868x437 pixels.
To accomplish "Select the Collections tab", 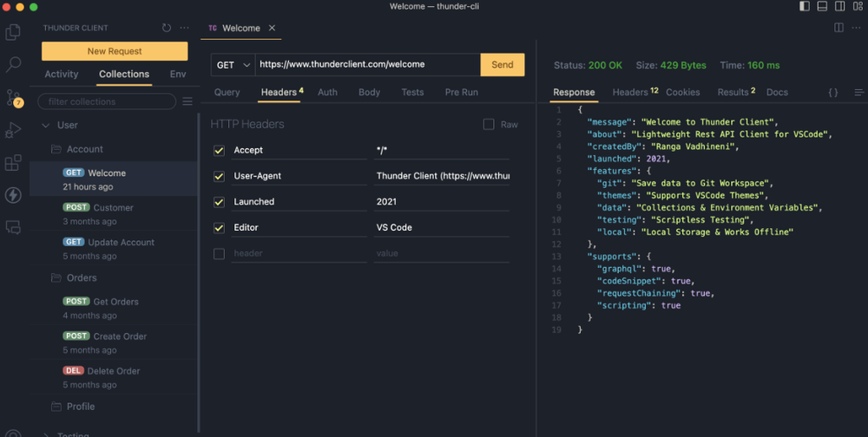I will coord(124,74).
